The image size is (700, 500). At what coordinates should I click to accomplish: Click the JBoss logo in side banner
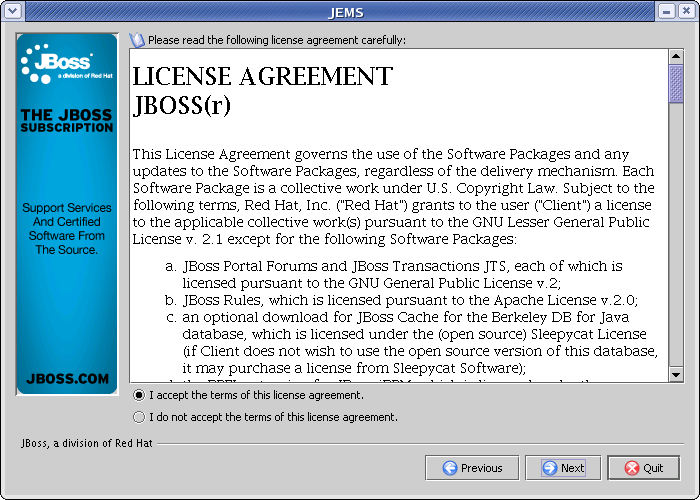pos(67,63)
